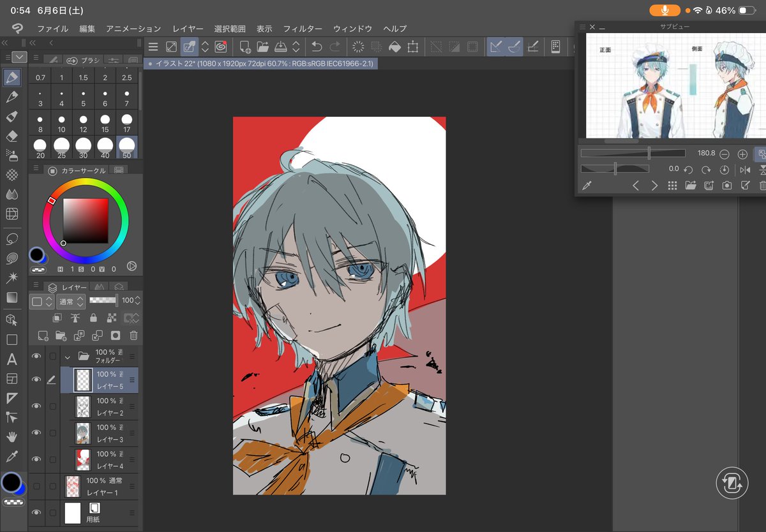Click the Create layer mask icon
The width and height of the screenshot is (766, 532).
point(116,336)
